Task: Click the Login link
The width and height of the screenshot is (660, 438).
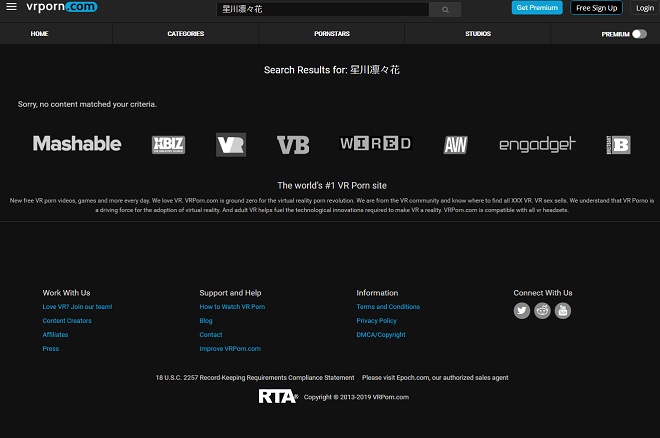Action: (x=644, y=8)
